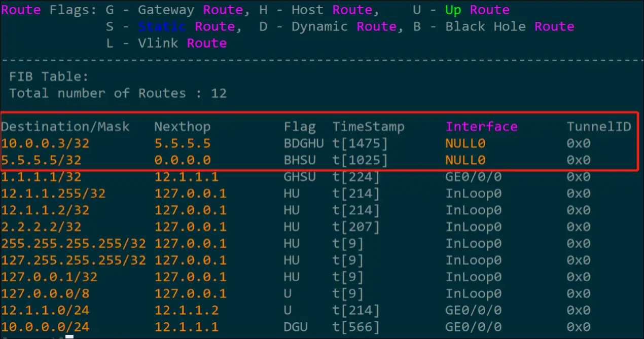This screenshot has width=644, height=339.
Task: Select the magenta Interface column header
Action: click(481, 127)
